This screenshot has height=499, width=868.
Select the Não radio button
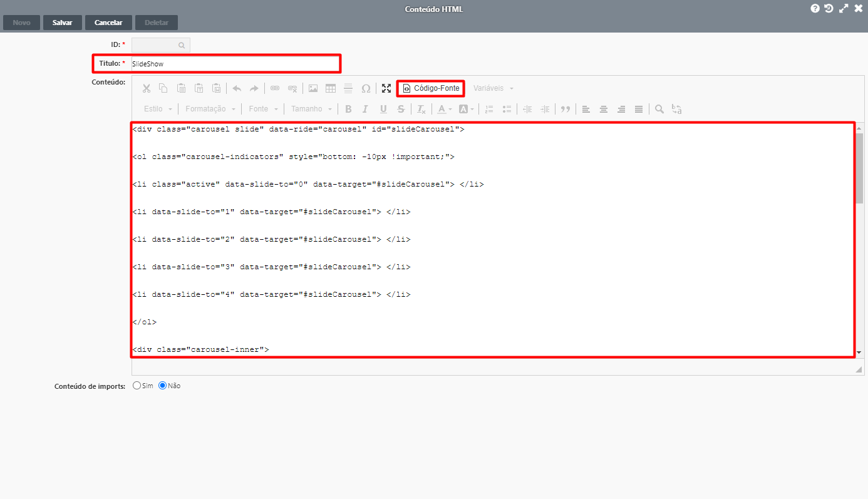pos(162,386)
